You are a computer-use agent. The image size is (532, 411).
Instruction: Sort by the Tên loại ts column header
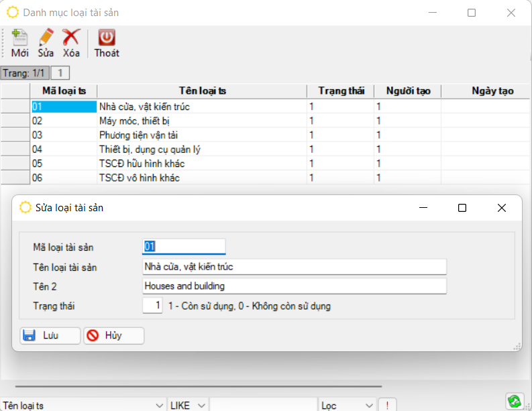click(x=202, y=91)
